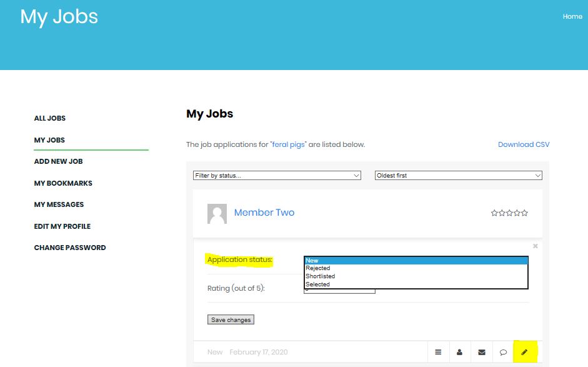The height and width of the screenshot is (367, 588).
Task: Click the Home link in header
Action: tap(572, 17)
